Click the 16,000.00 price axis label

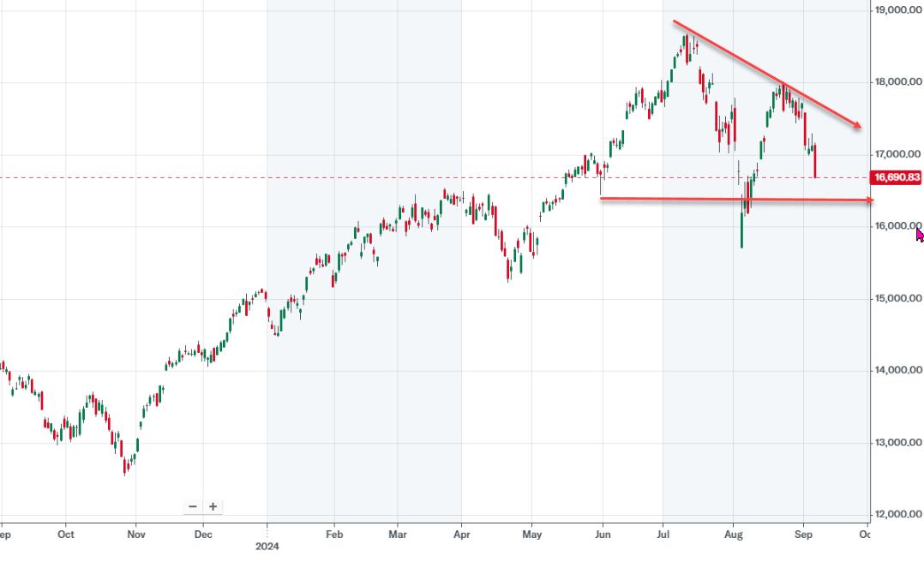click(x=896, y=226)
